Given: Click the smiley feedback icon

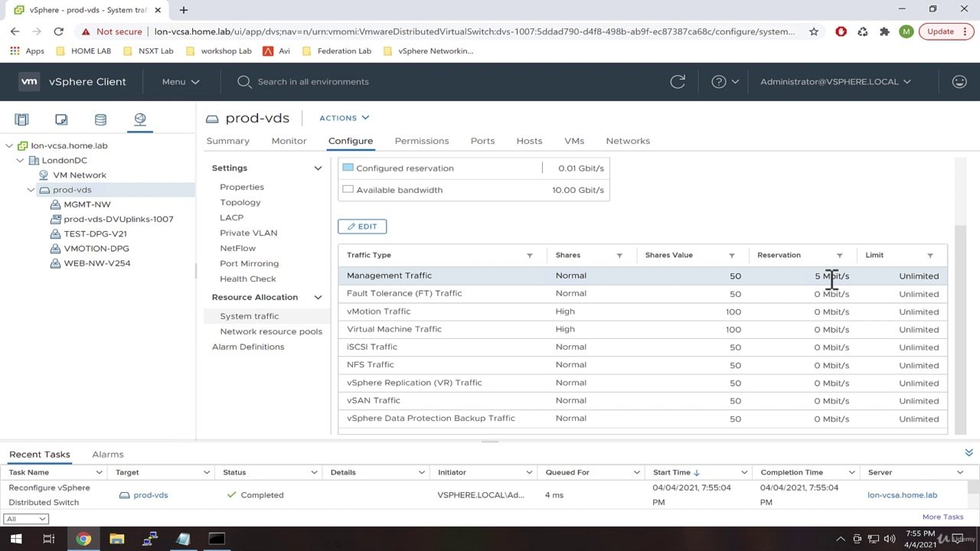Looking at the screenshot, I should click(959, 81).
